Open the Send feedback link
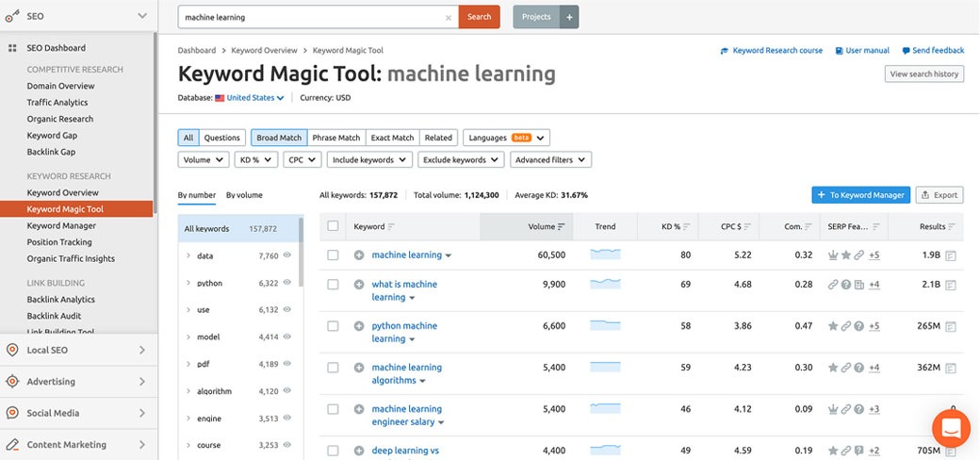The height and width of the screenshot is (460, 980). coord(933,51)
